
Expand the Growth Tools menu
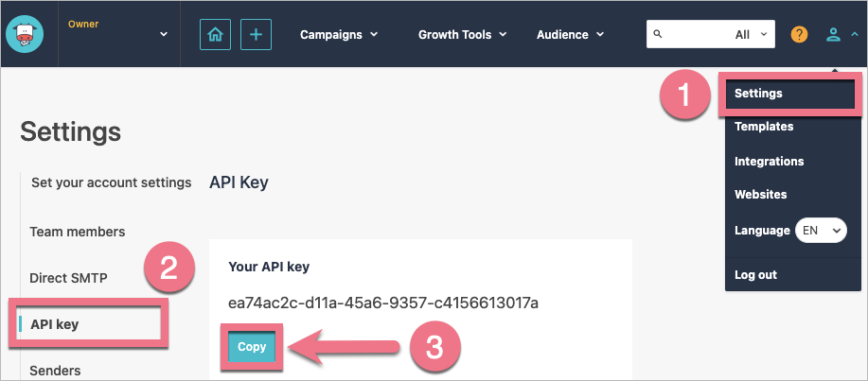(x=462, y=35)
